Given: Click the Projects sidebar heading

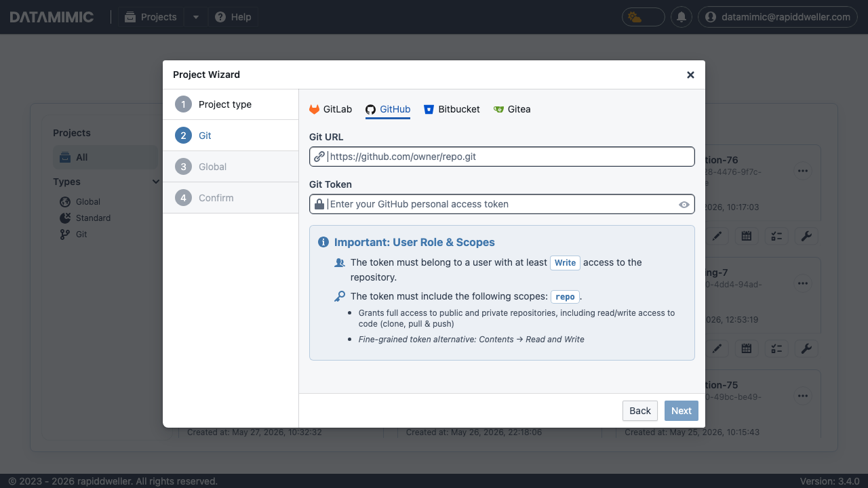Looking at the screenshot, I should (x=72, y=133).
